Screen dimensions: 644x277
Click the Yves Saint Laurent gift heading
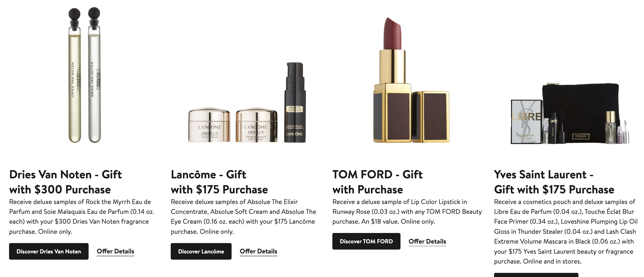[x=554, y=182]
